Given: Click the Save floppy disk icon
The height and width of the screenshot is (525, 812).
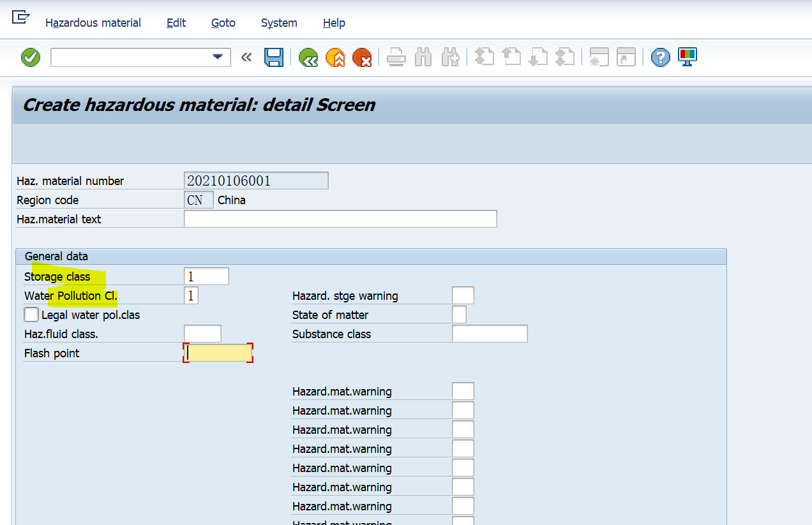Looking at the screenshot, I should pyautogui.click(x=274, y=57).
